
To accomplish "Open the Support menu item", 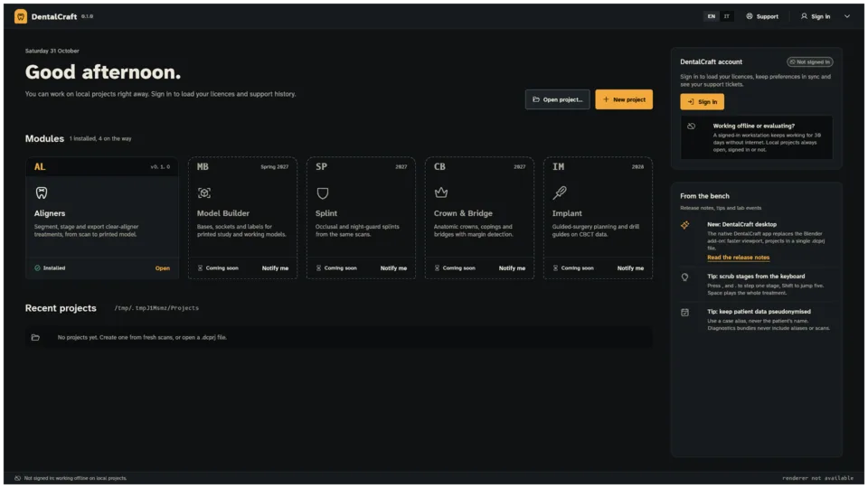I will tap(762, 16).
